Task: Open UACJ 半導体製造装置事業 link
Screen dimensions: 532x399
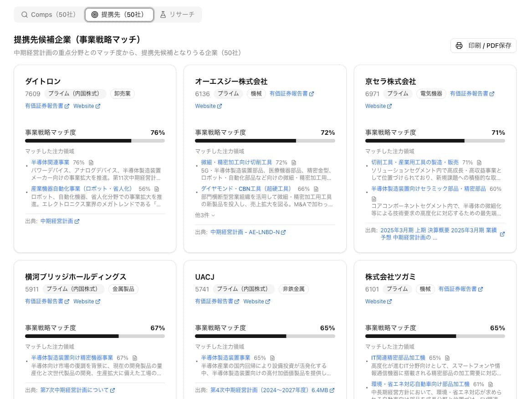Action: click(x=225, y=358)
